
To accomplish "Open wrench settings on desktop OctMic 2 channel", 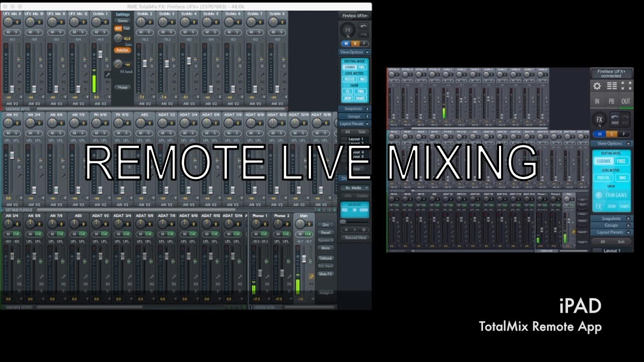I will coord(151,74).
